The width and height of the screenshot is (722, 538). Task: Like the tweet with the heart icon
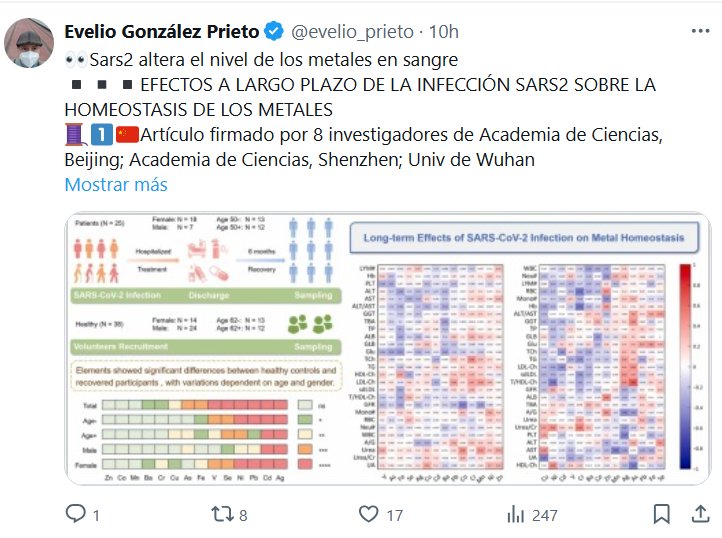pyautogui.click(x=368, y=514)
